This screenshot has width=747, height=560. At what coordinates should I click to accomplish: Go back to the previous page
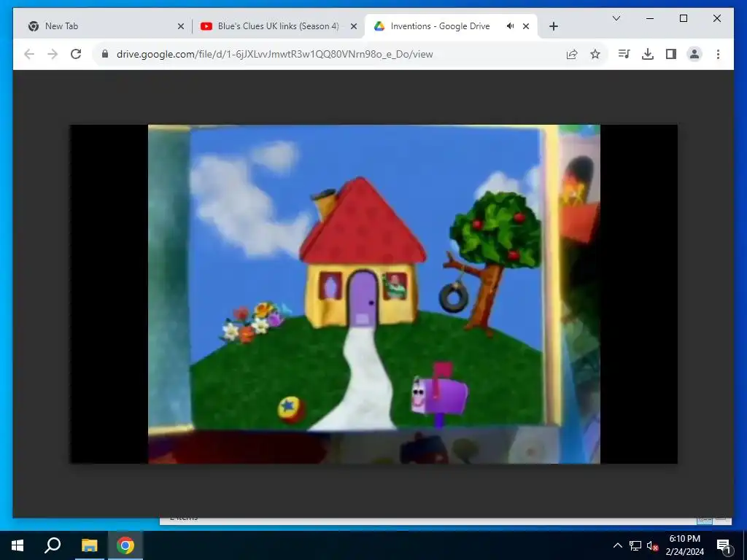29,54
